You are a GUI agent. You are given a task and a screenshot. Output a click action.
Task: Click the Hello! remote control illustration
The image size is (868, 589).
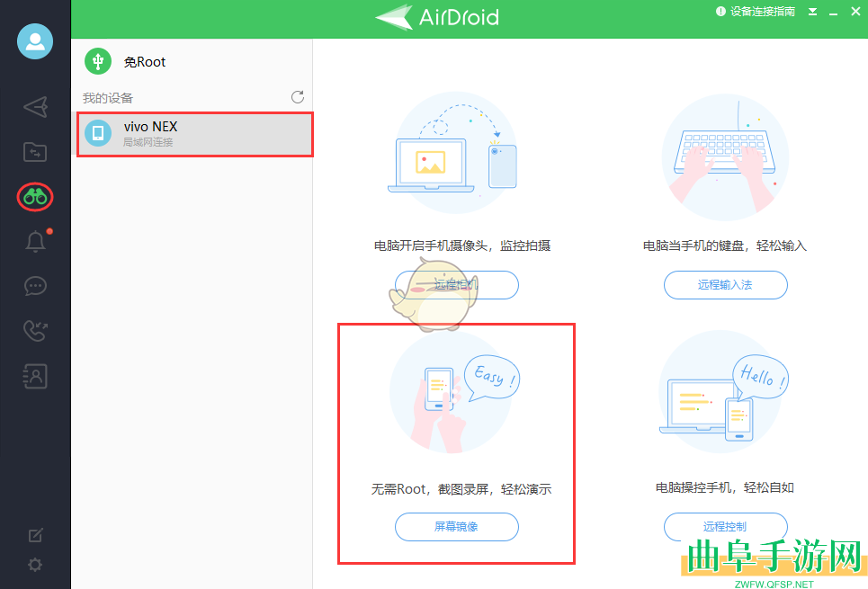pyautogui.click(x=724, y=392)
